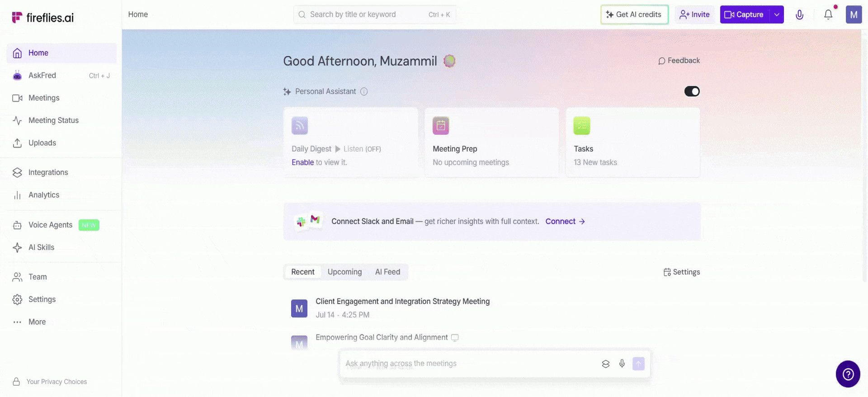This screenshot has height=397, width=868.
Task: Switch to the AI Feed tab
Action: pyautogui.click(x=387, y=272)
